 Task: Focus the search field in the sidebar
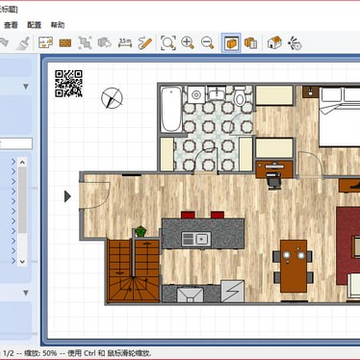16,144
